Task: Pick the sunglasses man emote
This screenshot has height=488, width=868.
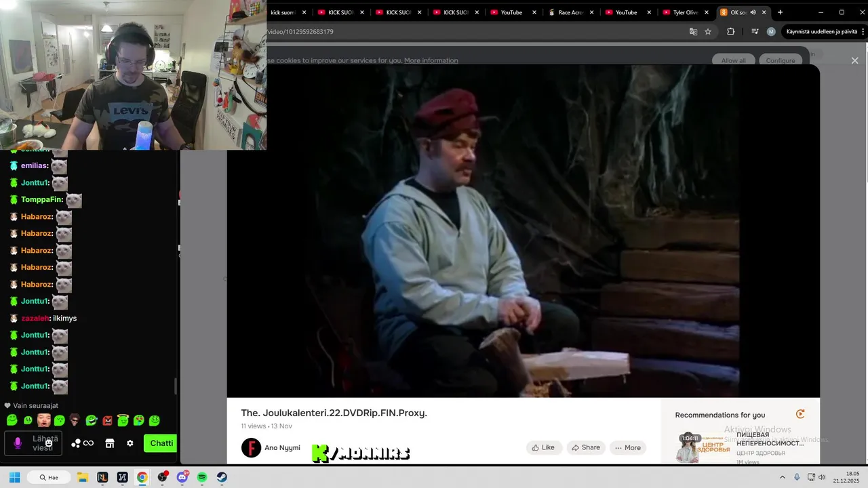Action: click(75, 420)
